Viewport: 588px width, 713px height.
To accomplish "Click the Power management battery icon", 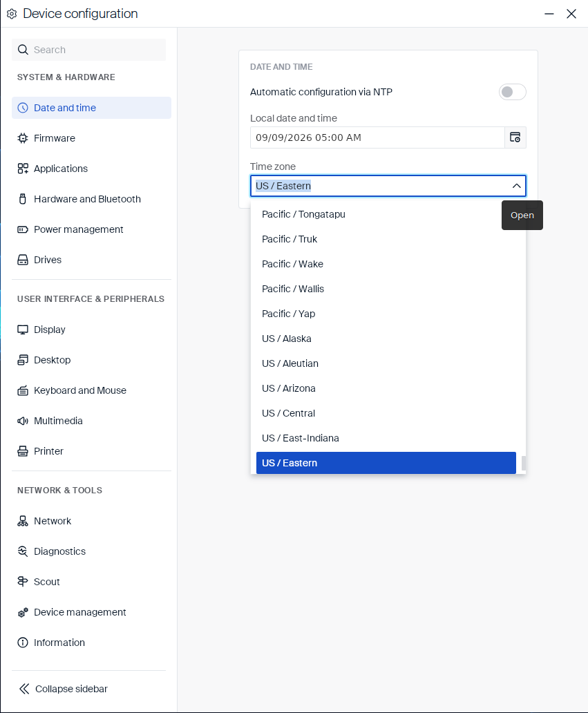I will click(23, 229).
